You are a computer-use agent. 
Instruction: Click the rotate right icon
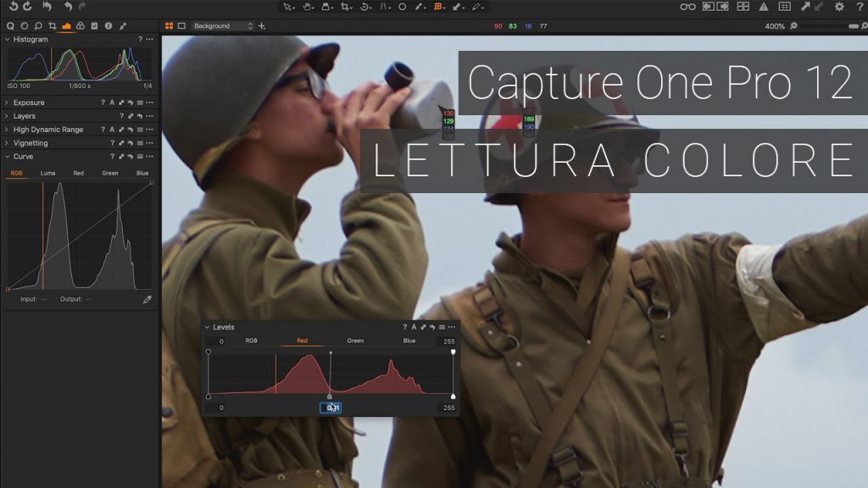point(27,6)
